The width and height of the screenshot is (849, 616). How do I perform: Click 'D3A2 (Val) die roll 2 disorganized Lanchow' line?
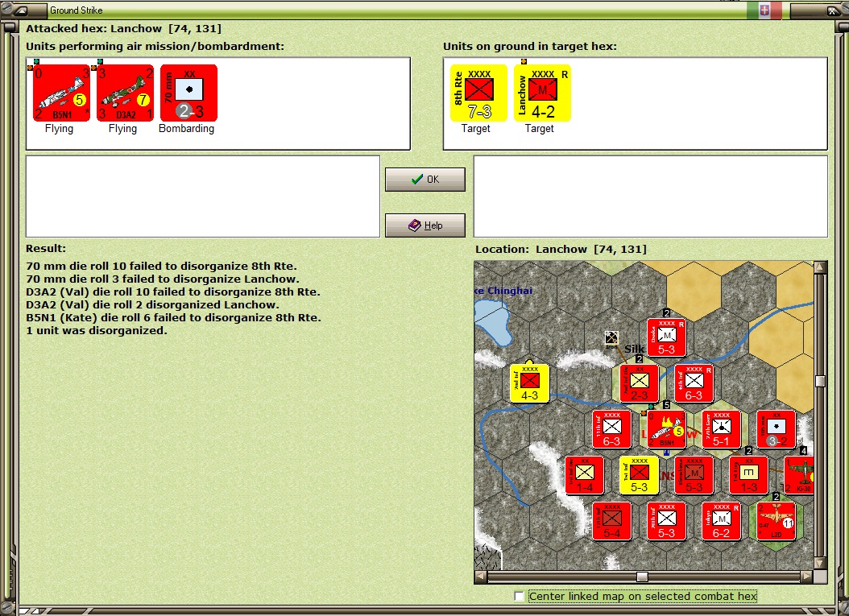tap(153, 304)
